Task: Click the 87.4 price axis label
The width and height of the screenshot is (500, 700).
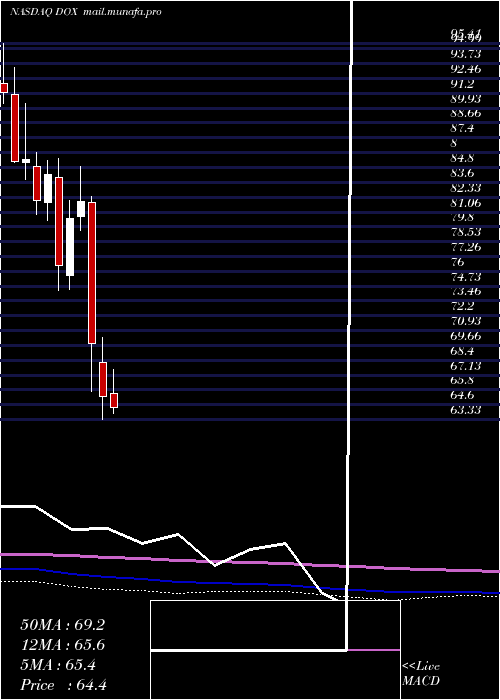Action: pos(462,129)
